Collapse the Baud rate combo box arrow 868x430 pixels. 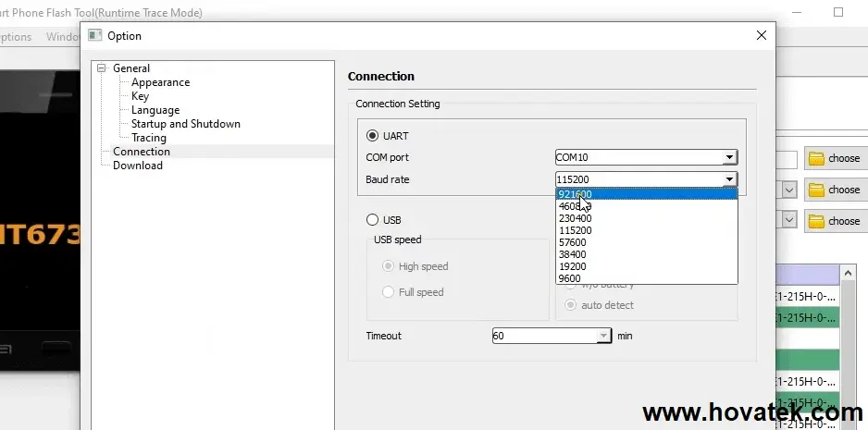pos(729,179)
